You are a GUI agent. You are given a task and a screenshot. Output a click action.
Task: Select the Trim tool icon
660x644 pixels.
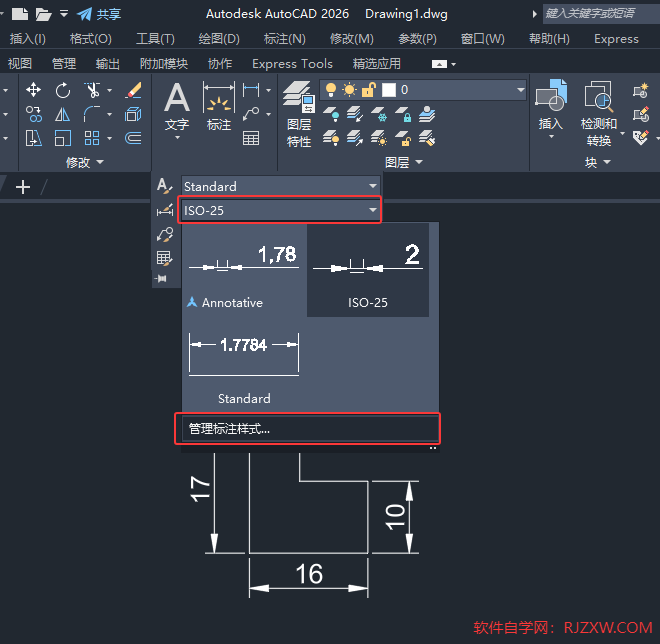[92, 90]
